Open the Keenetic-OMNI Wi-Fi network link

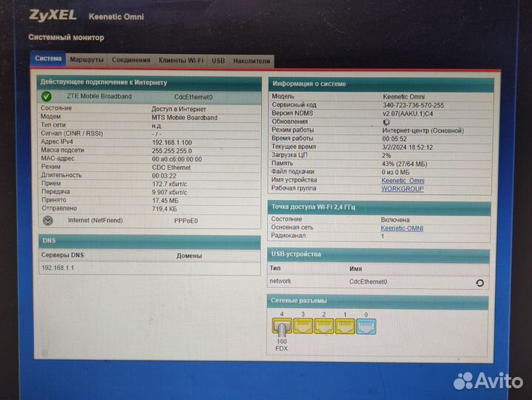(402, 228)
